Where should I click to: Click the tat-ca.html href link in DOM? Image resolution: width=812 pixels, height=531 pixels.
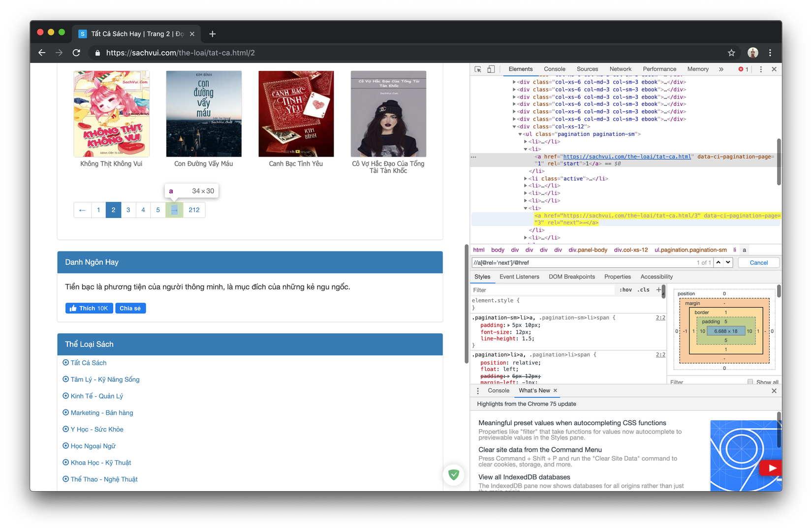point(627,156)
